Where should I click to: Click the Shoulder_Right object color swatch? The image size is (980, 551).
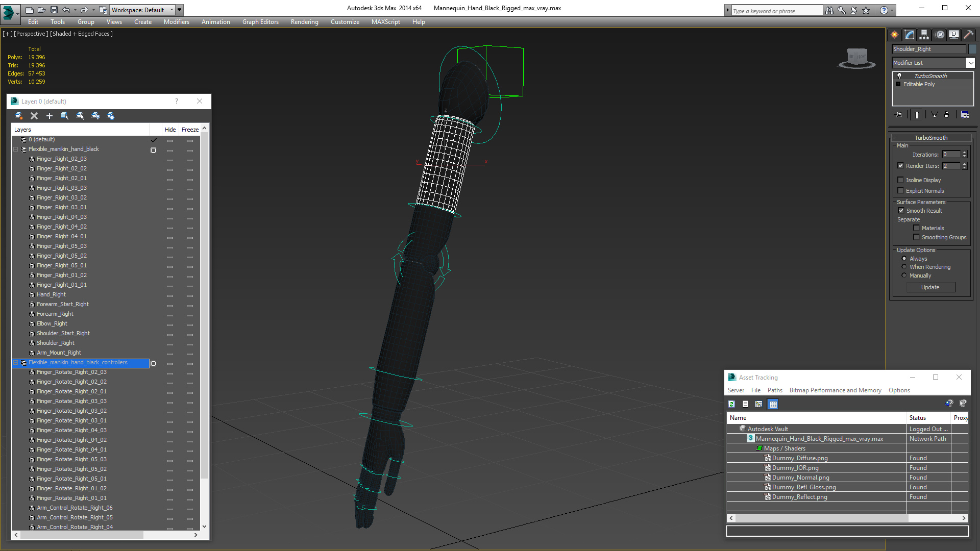coord(972,49)
